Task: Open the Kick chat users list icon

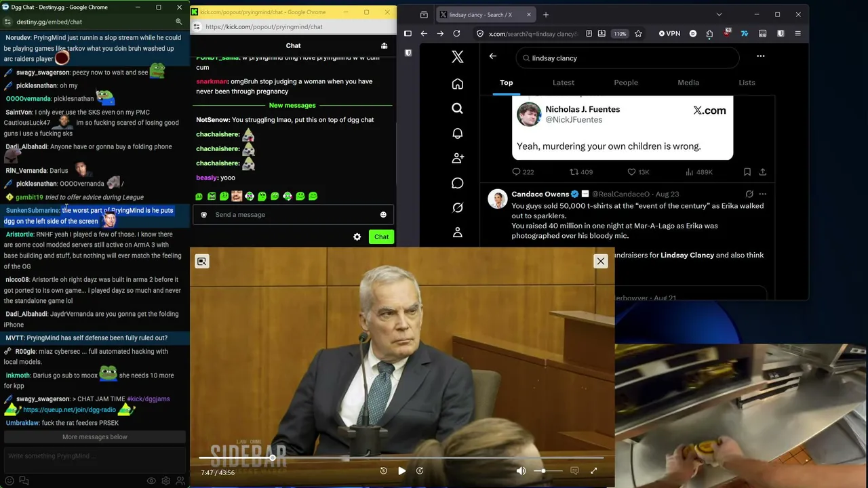Action: 384,46
